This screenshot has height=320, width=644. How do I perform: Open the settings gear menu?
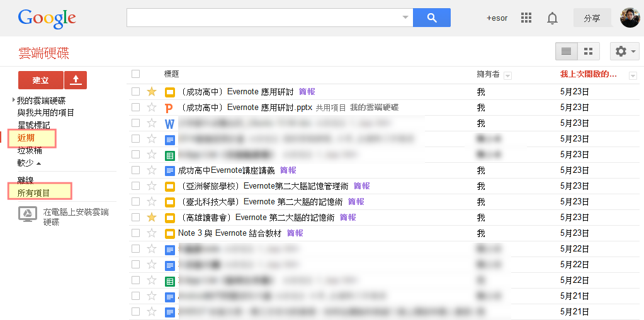pyautogui.click(x=624, y=52)
